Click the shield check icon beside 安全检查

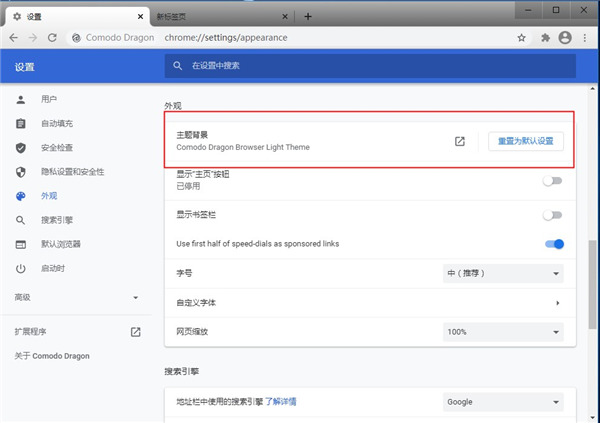[21, 148]
